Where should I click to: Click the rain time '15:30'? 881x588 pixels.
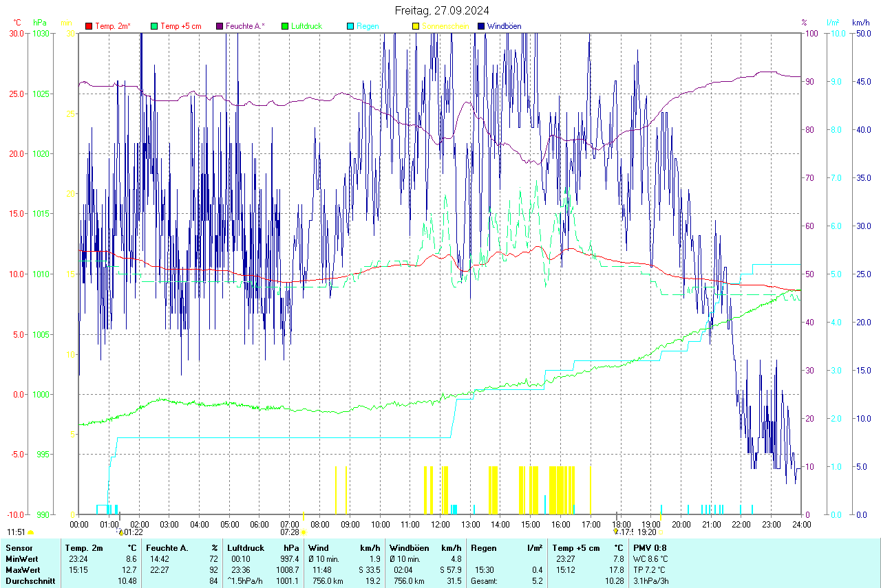coord(484,570)
